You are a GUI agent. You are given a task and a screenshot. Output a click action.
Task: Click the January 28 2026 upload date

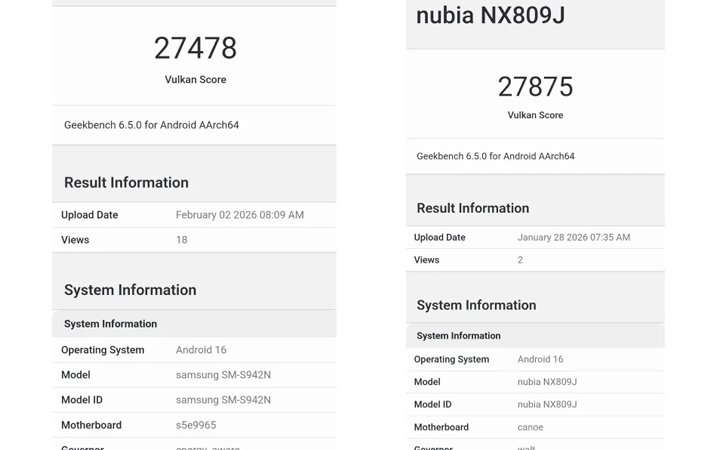point(573,238)
